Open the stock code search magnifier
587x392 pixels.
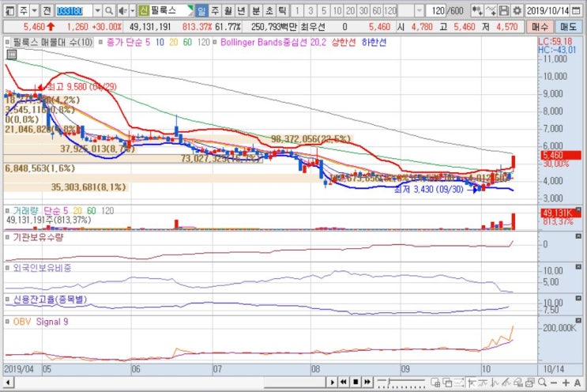coord(109,11)
